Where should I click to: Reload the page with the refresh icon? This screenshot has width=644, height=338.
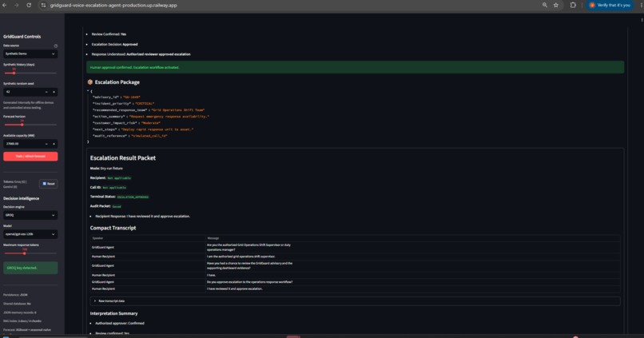point(29,6)
